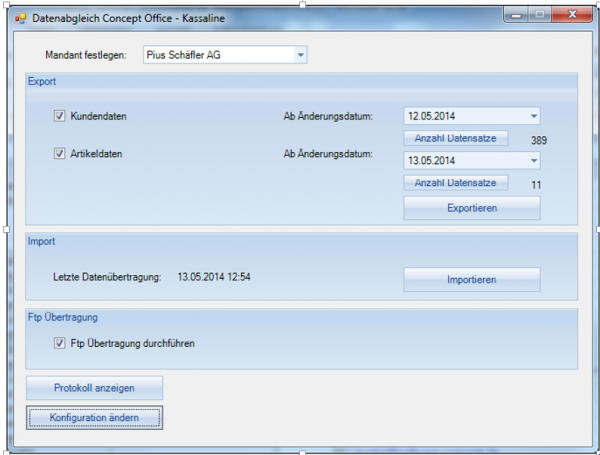
Task: Click Anzahl Datensätze button for Kundendaten
Action: click(456, 138)
